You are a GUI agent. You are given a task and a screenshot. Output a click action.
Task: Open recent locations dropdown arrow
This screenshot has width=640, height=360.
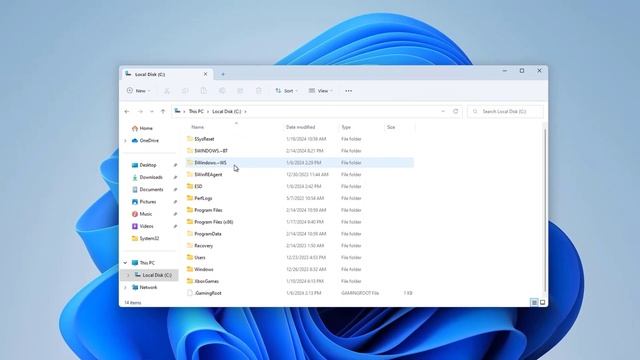[151, 111]
